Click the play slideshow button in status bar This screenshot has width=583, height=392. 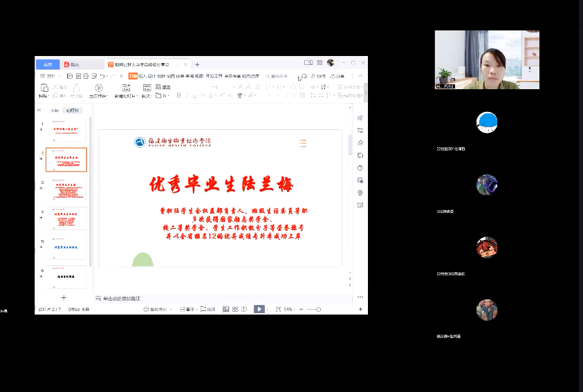[x=259, y=310]
